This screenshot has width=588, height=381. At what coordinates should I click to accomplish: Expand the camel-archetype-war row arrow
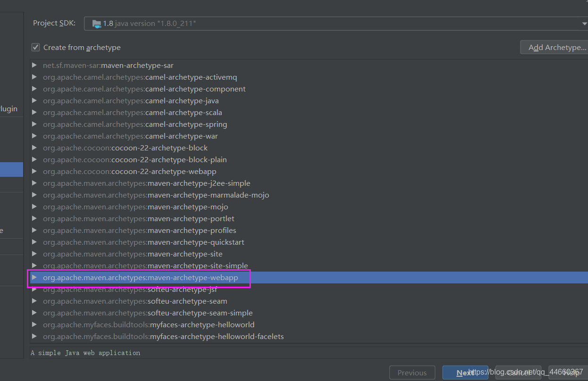[34, 136]
